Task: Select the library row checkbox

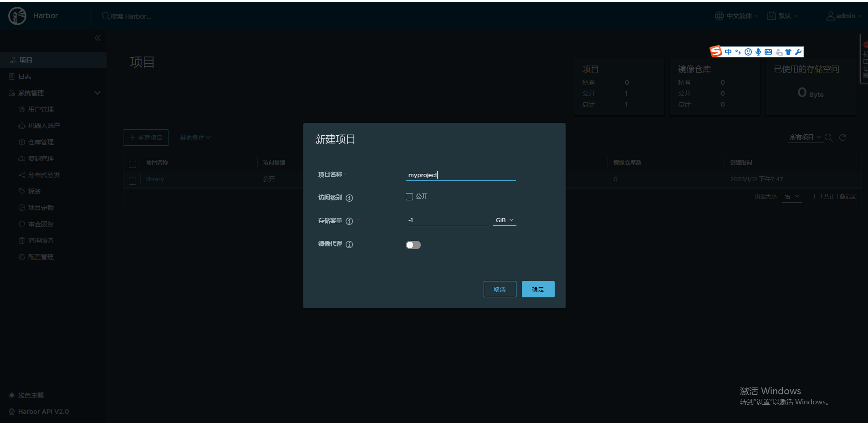Action: [x=133, y=181]
